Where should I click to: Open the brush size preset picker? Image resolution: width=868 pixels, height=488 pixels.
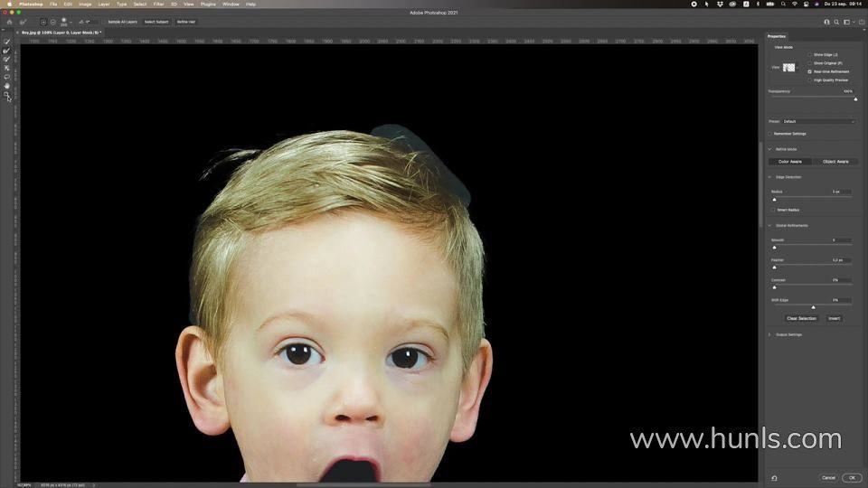[x=65, y=22]
